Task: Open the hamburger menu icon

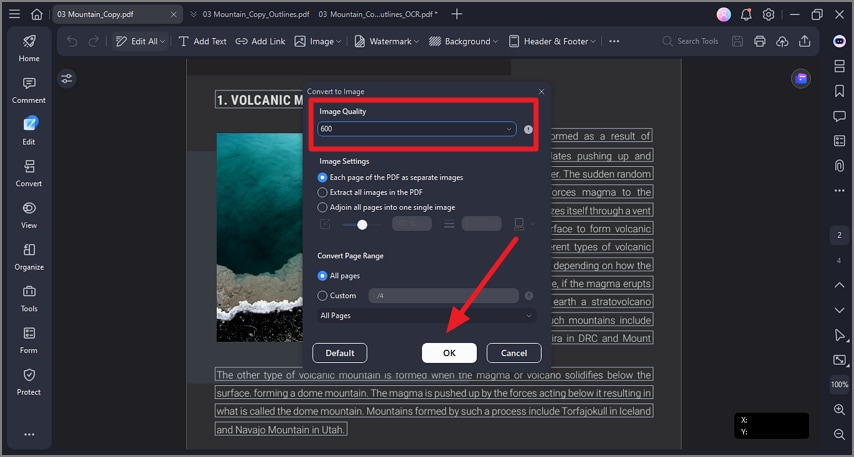Action: [x=15, y=14]
